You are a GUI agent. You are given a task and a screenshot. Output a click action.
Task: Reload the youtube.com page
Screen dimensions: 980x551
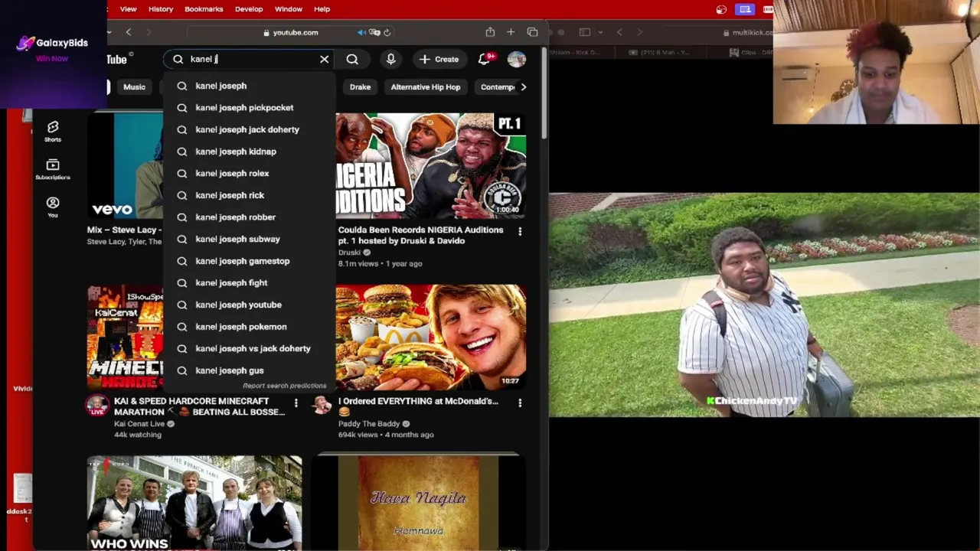387,32
